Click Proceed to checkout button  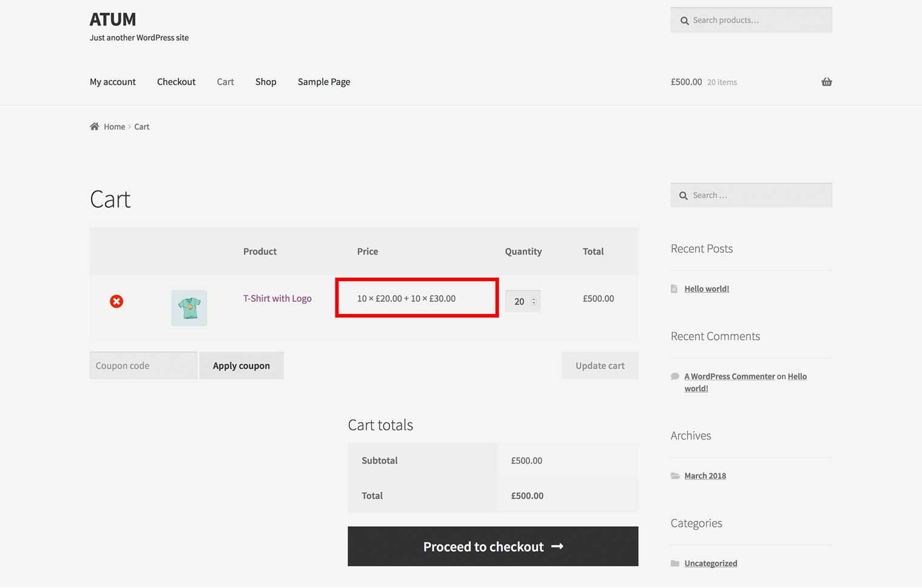pyautogui.click(x=493, y=546)
